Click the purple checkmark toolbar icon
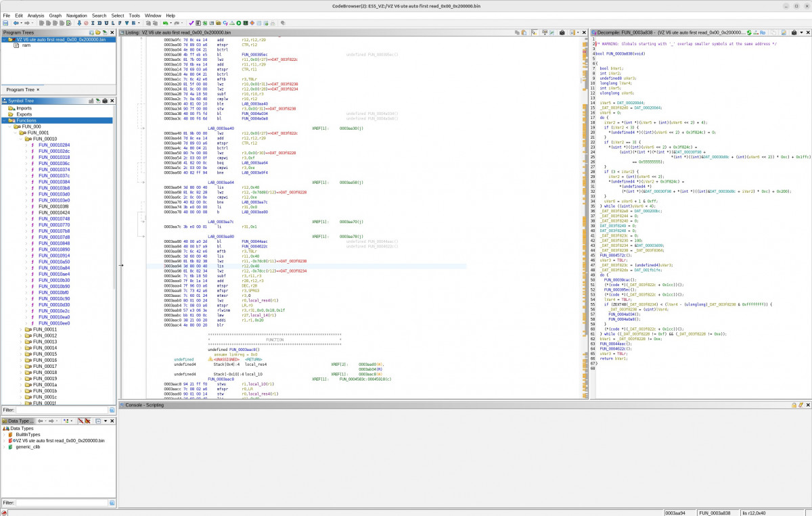812x516 pixels. [191, 23]
